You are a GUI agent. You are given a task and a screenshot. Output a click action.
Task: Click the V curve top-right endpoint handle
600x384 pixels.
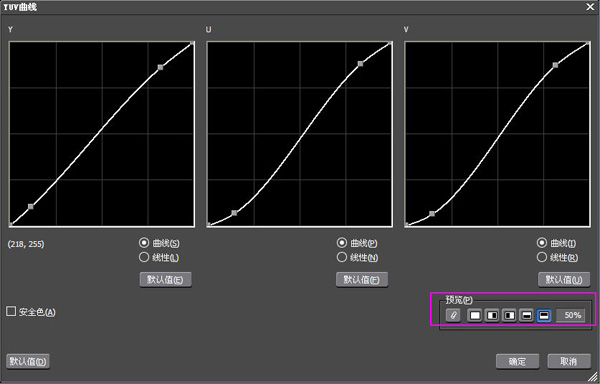click(x=588, y=44)
